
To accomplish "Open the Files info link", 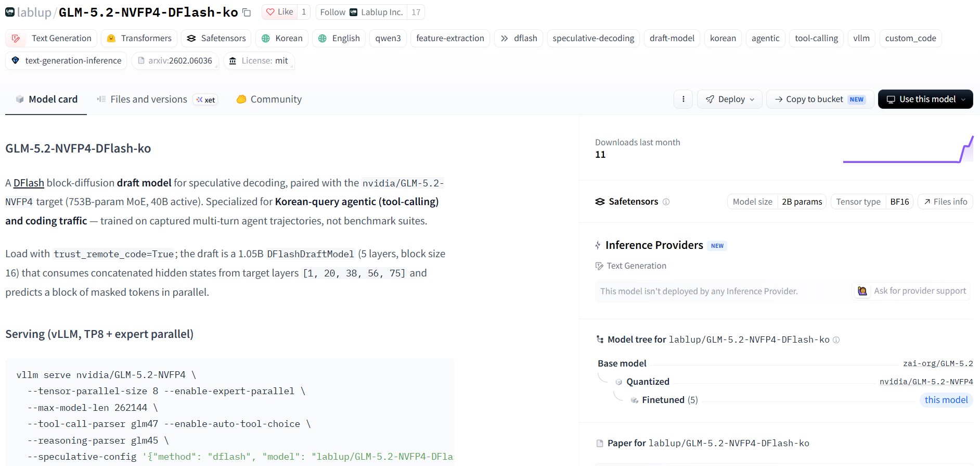I will 945,201.
